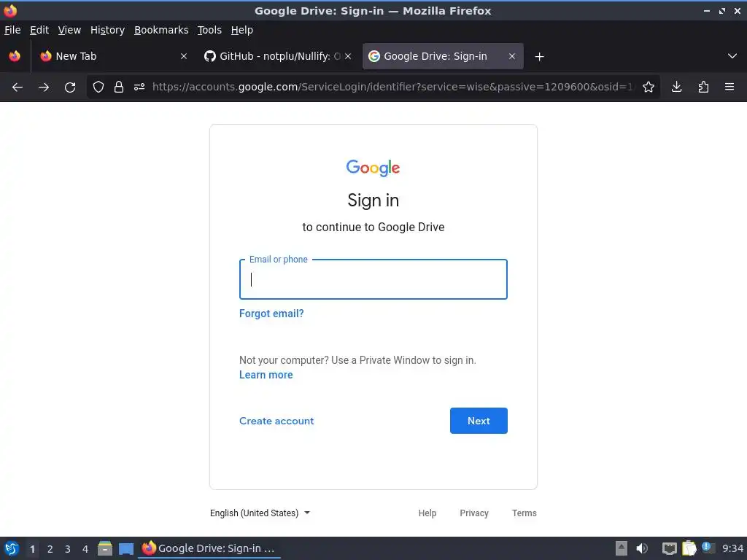Viewport: 747px width, 560px height.
Task: Switch to workspace 4
Action: [x=85, y=549]
